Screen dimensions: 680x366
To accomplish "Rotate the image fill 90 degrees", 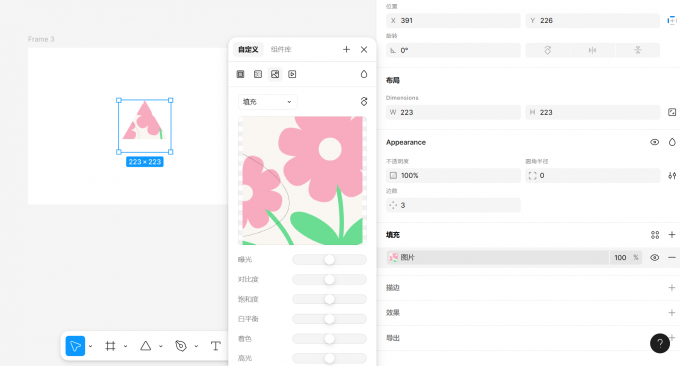I will pos(364,101).
